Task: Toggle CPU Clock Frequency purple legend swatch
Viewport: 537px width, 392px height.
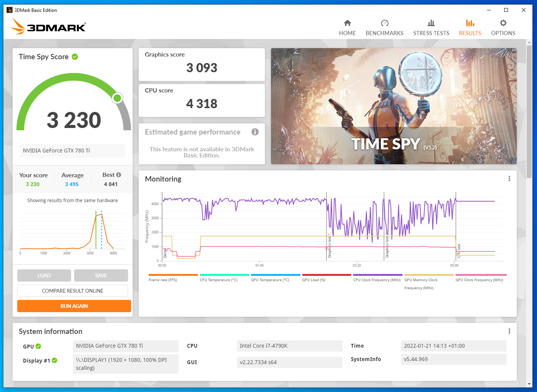Action: click(378, 275)
